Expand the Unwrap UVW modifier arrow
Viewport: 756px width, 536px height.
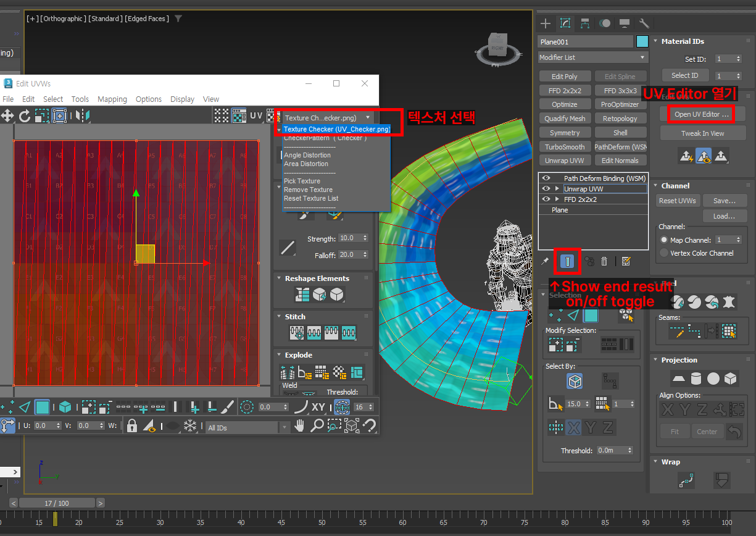[557, 189]
